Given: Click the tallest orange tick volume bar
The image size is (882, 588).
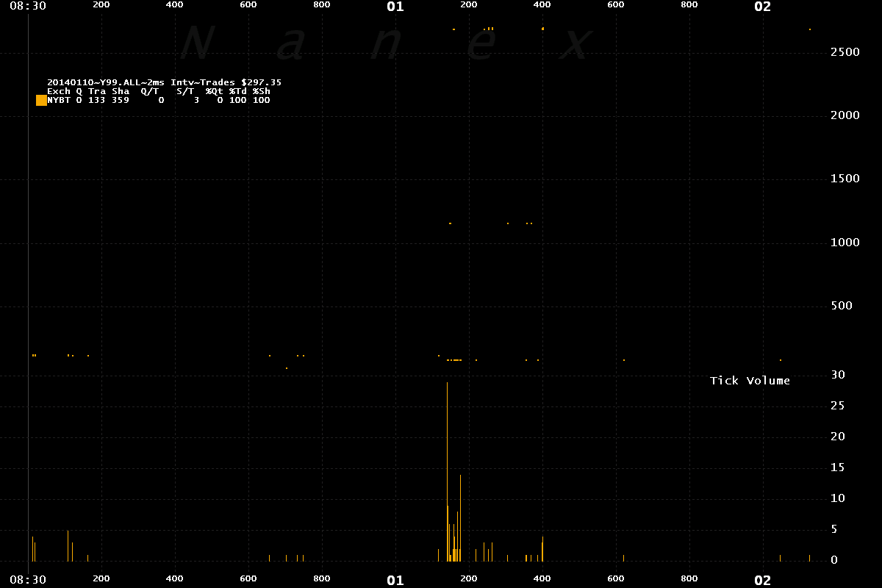Looking at the screenshot, I should pos(447,471).
